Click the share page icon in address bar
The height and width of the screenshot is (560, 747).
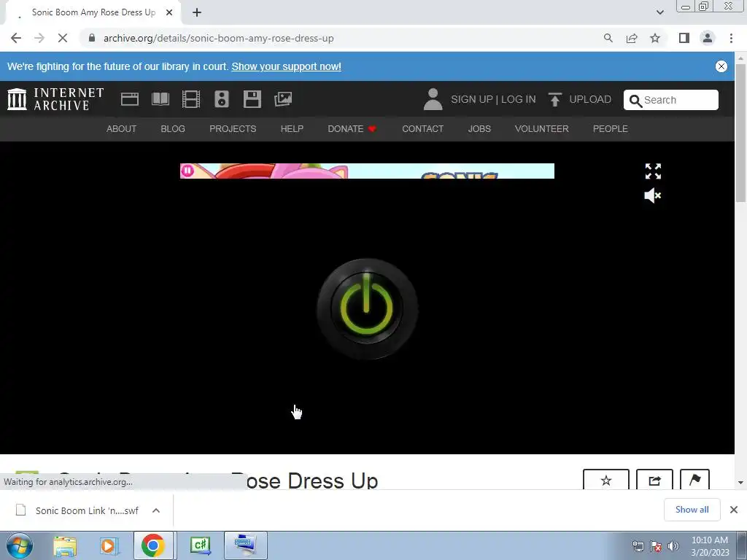pos(632,38)
